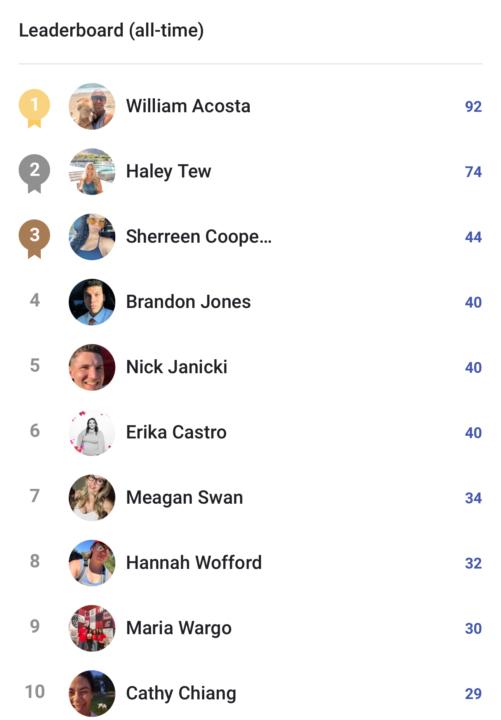
Task: Select the Leaderboard (all-time) heading
Action: [111, 31]
